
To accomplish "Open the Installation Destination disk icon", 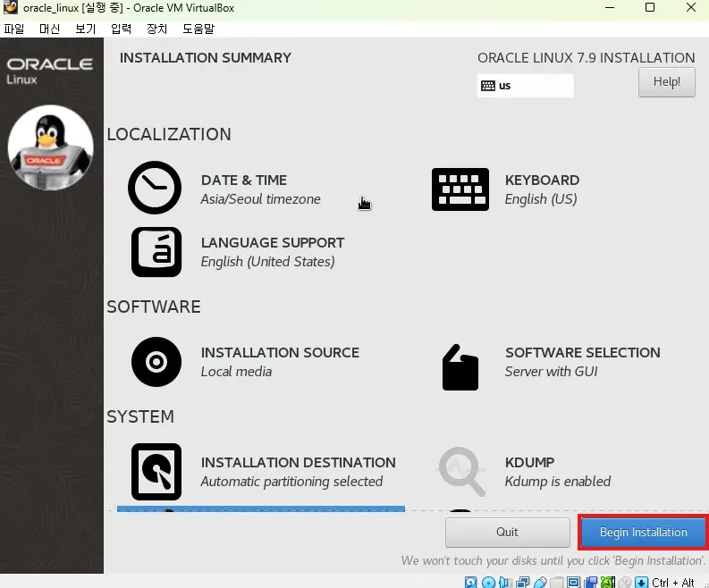I will click(156, 472).
